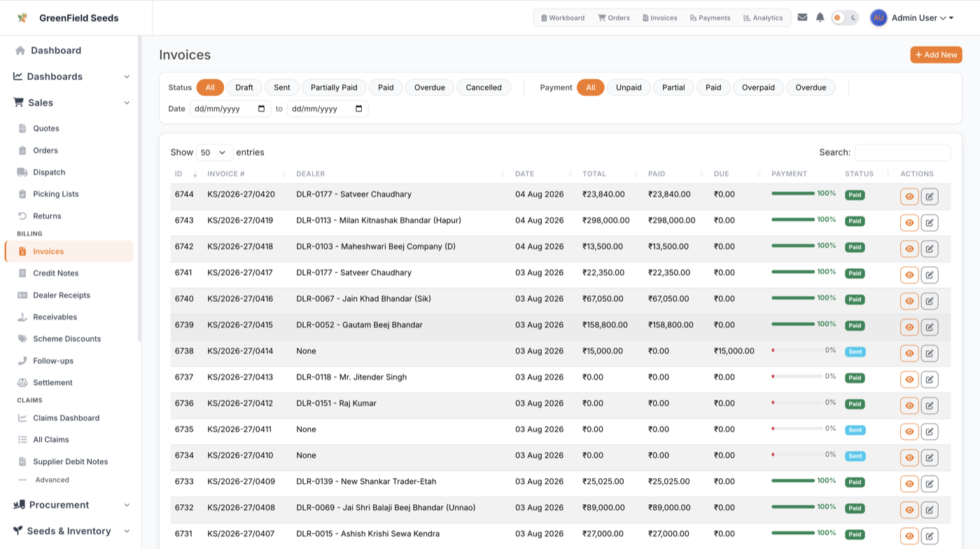Open Returns in the sidebar

(47, 216)
